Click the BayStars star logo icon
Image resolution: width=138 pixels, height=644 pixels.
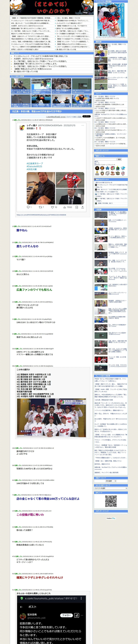pyautogui.click(x=107, y=168)
